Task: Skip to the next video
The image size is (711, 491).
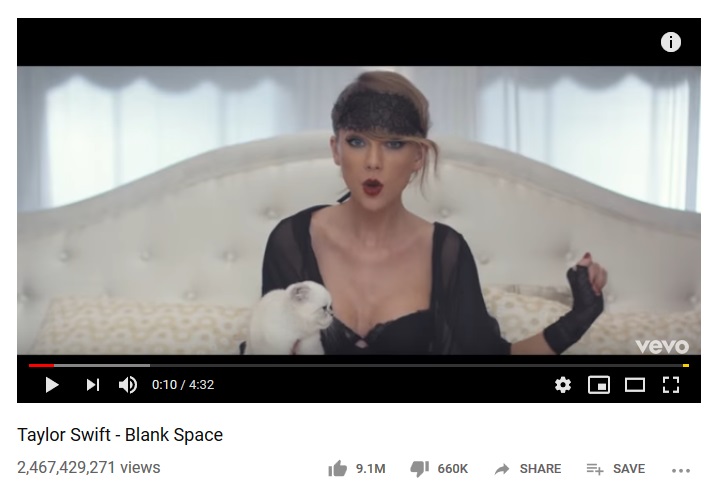Action: (x=93, y=385)
